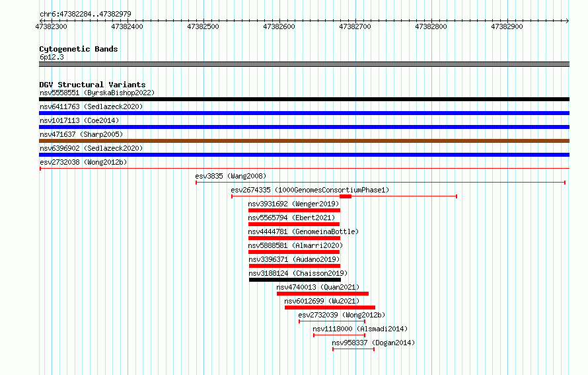Click the right arrowhead of the coordinate ruler
588x375 pixels.
(x=568, y=21)
